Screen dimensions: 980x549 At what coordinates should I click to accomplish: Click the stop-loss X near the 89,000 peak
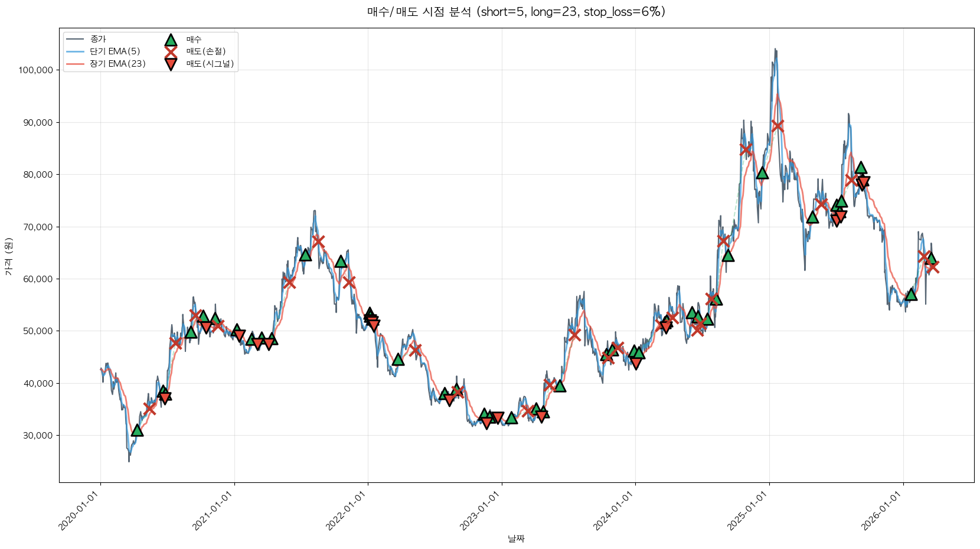pos(778,126)
